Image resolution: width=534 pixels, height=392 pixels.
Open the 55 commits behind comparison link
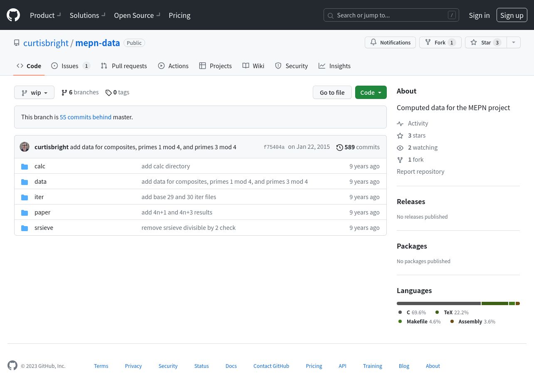click(86, 117)
